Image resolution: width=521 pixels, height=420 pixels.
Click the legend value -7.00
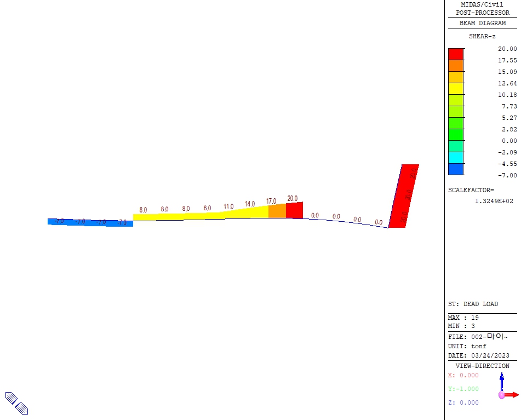(507, 175)
